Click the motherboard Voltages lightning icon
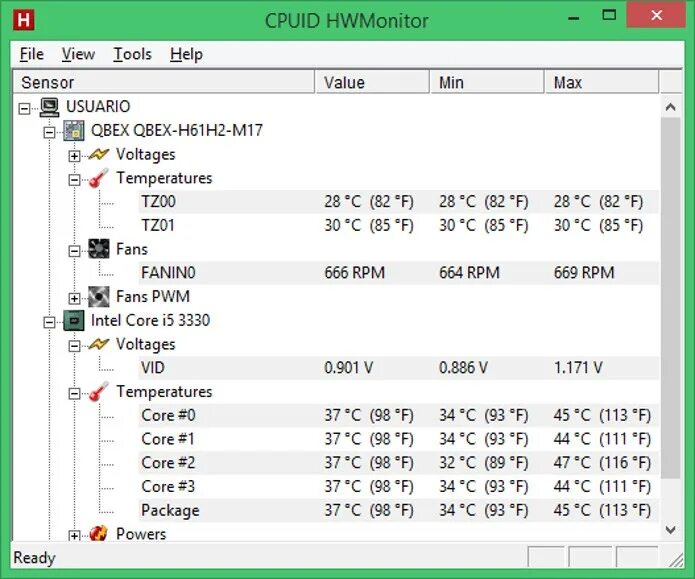 pyautogui.click(x=98, y=154)
